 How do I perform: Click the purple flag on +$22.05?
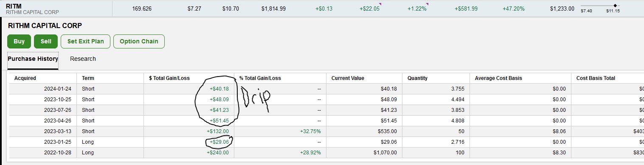(x=380, y=4)
